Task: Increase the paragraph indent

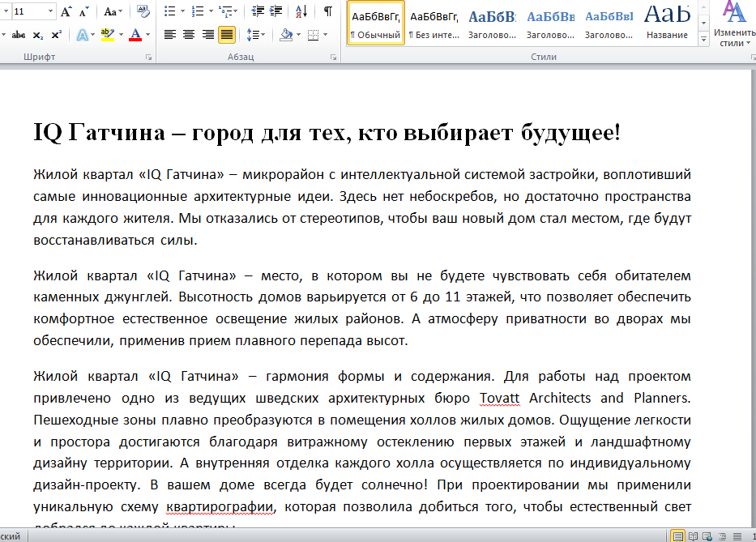Action: click(x=276, y=11)
